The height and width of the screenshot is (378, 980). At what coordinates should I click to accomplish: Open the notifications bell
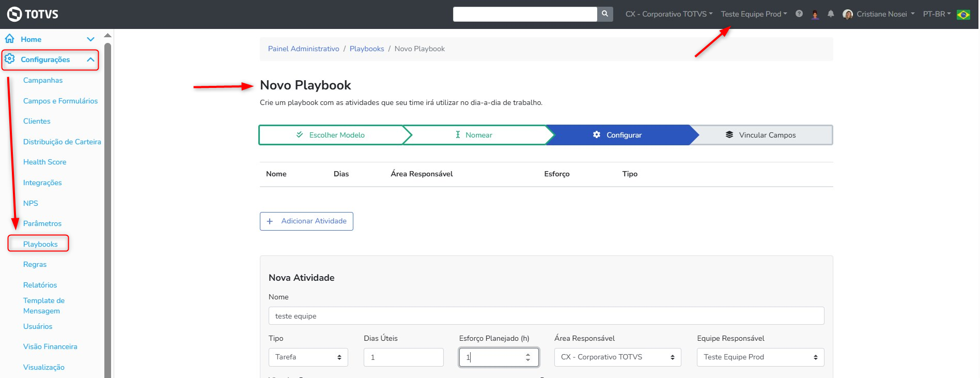pyautogui.click(x=831, y=14)
